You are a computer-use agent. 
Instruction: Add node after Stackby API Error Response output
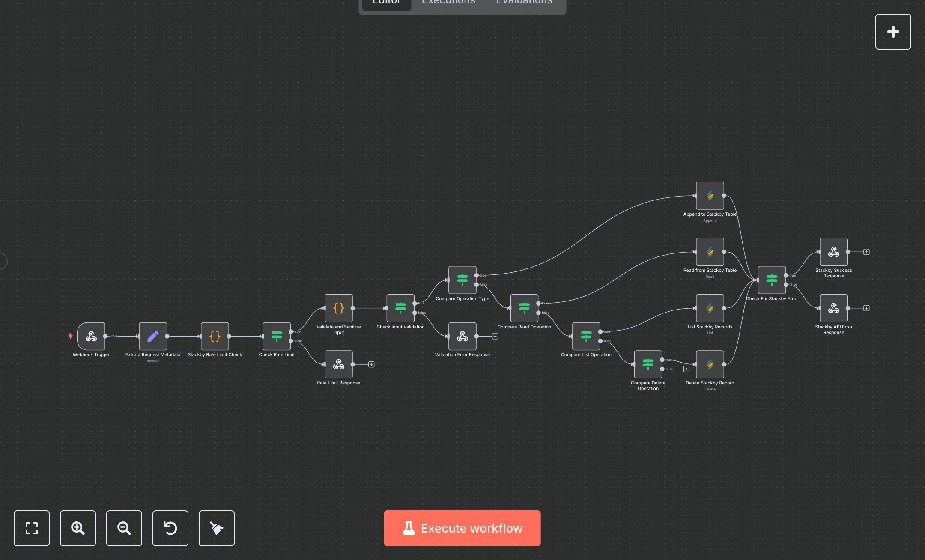866,308
